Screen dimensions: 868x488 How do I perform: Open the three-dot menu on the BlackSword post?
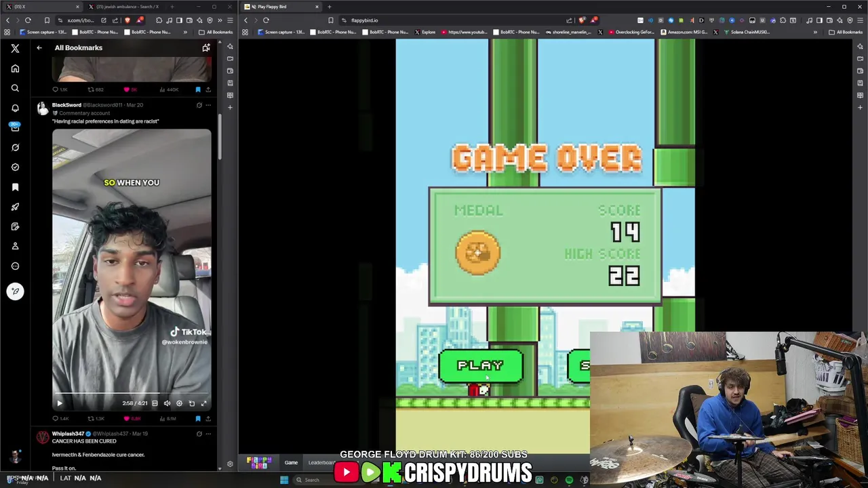pos(208,105)
